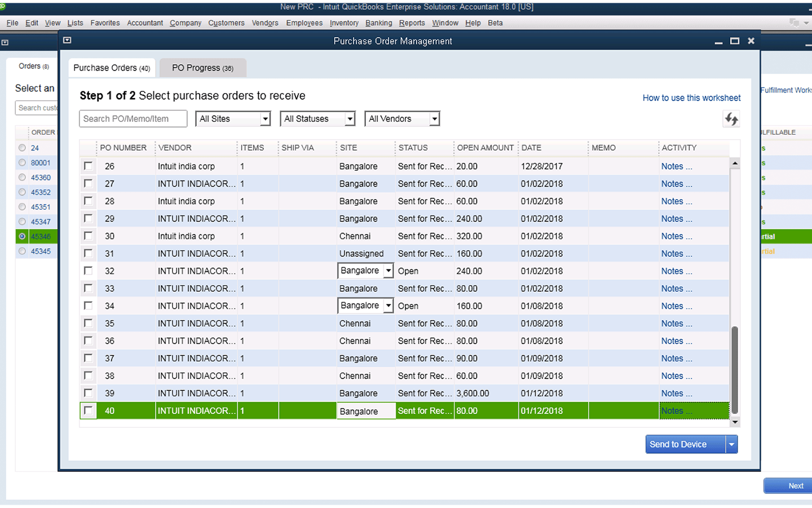Open the All Vendors filter dropdown
Screen dimensions: 812x508
(434, 119)
